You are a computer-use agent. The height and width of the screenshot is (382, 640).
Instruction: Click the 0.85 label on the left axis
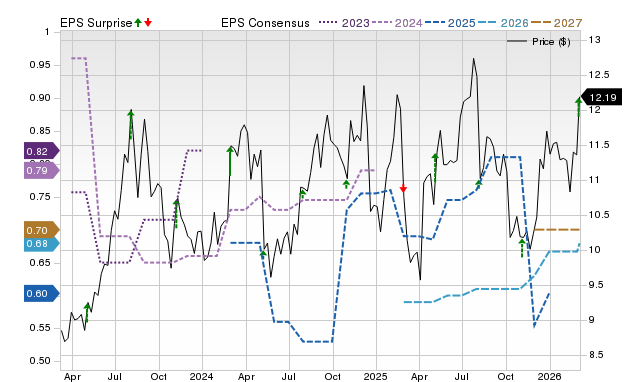point(39,131)
